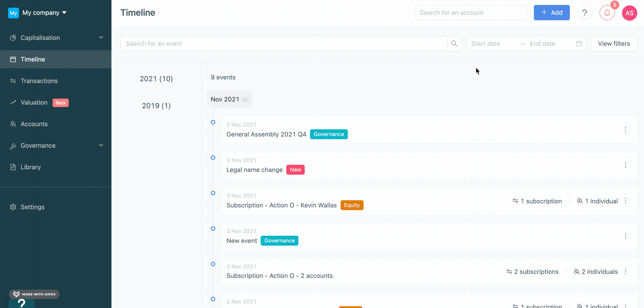Select the Library document icon
644x308 pixels.
13,167
